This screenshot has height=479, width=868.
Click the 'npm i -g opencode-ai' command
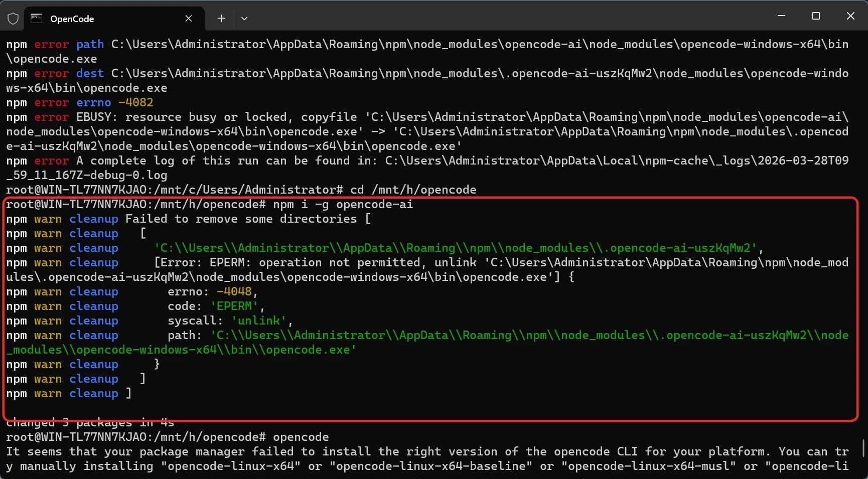(x=343, y=205)
